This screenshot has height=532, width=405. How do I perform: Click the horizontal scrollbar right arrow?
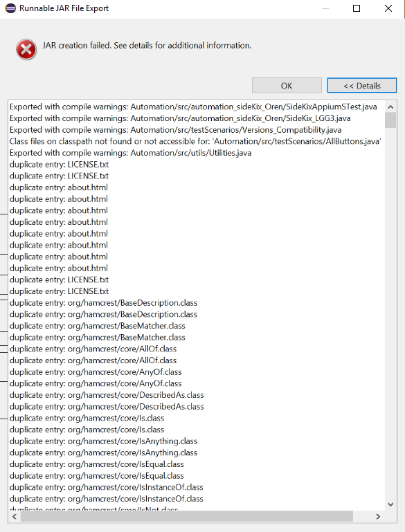coord(378,516)
